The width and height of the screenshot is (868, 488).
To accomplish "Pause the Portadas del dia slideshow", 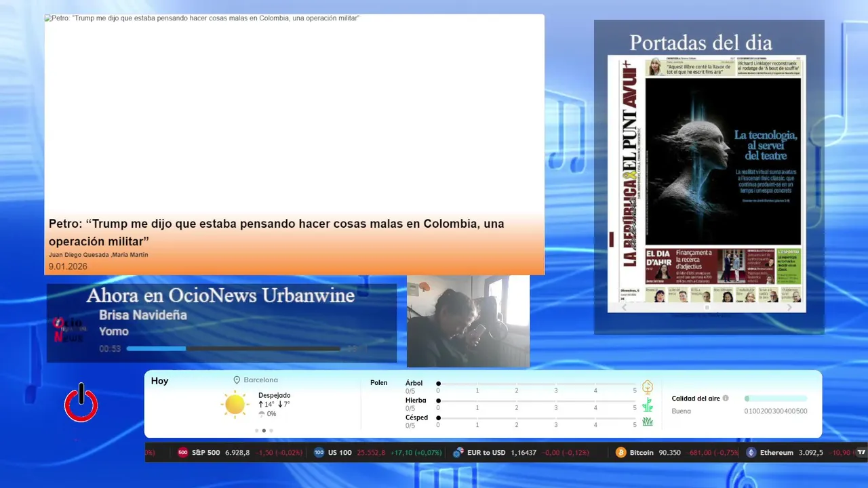I will (707, 307).
